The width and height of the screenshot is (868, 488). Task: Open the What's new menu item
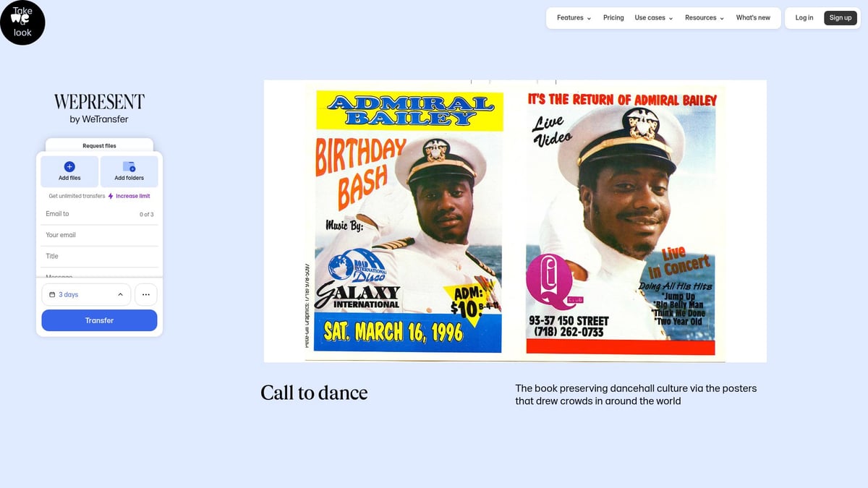tap(753, 18)
